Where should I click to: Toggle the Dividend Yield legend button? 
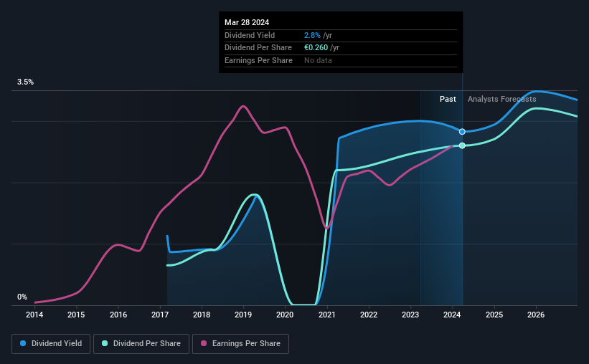[x=51, y=344]
